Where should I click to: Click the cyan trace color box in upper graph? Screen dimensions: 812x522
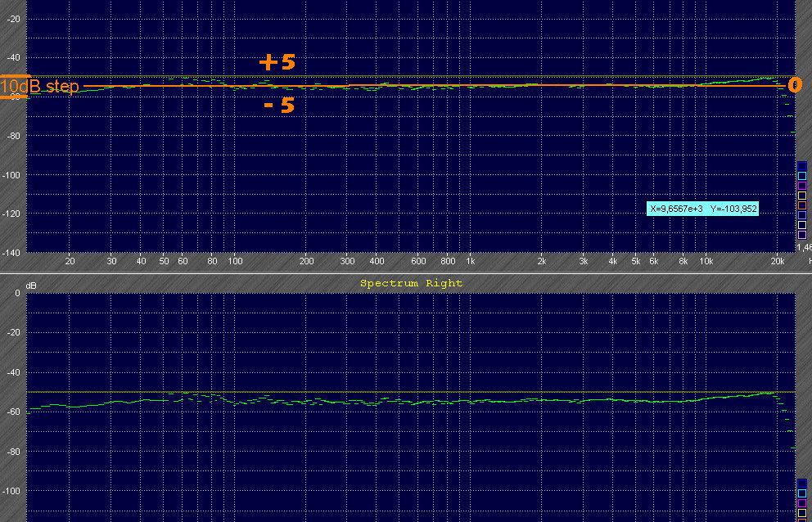(x=802, y=176)
